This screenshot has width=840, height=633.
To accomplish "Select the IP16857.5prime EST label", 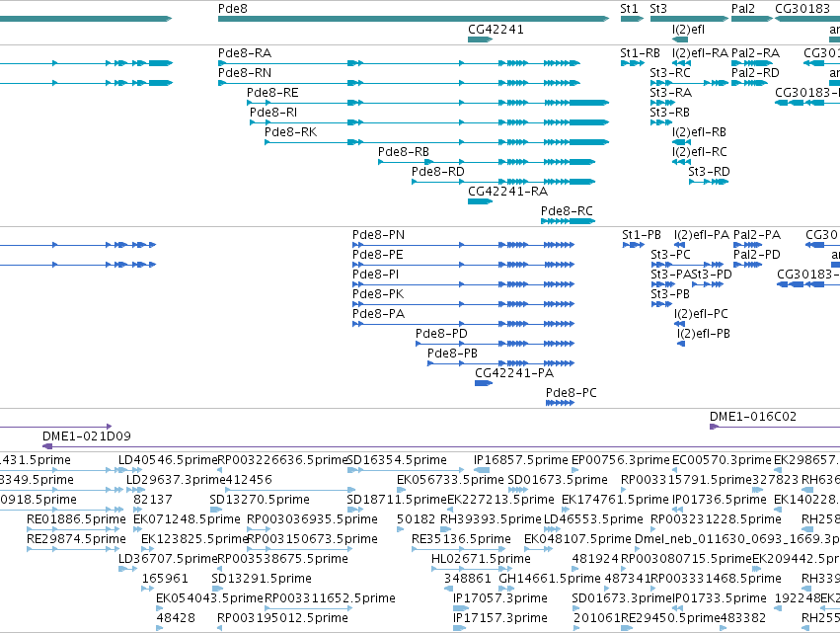I will pos(521,460).
